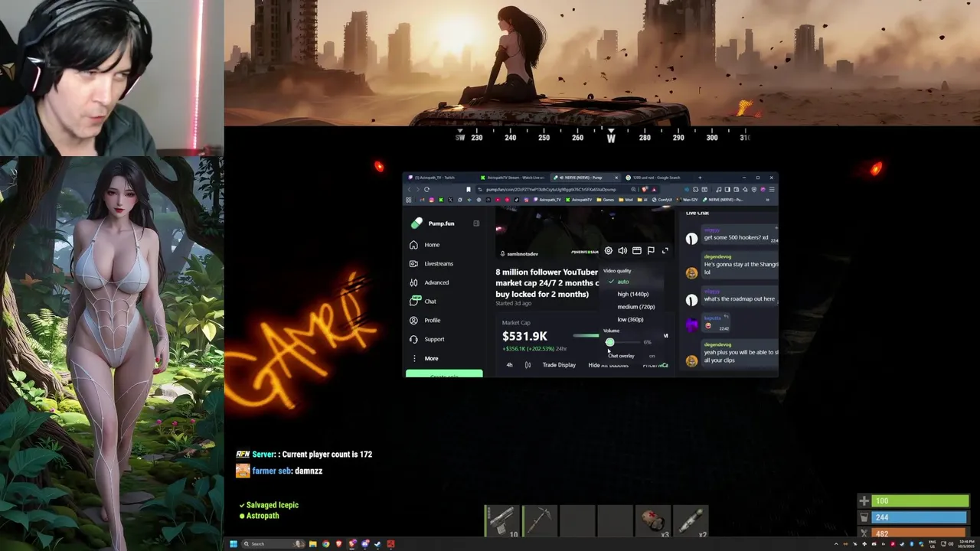Viewport: 980px width, 551px height.
Task: Click the Windows taskbar Search box
Action: [x=273, y=544]
